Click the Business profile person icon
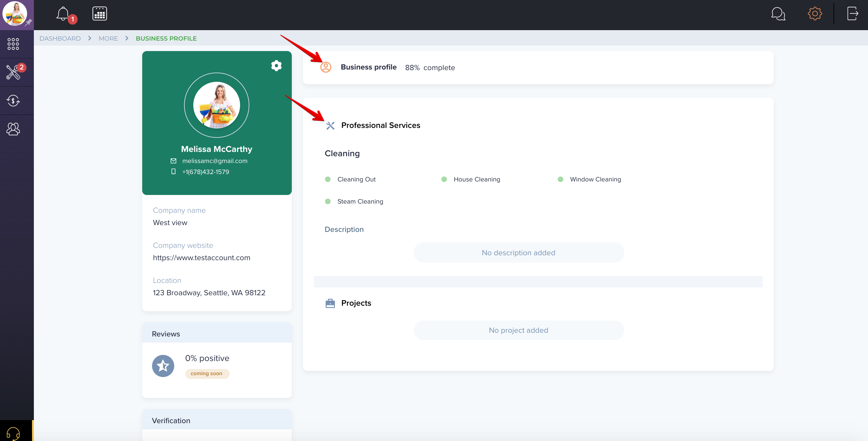The width and height of the screenshot is (868, 441). coord(326,67)
